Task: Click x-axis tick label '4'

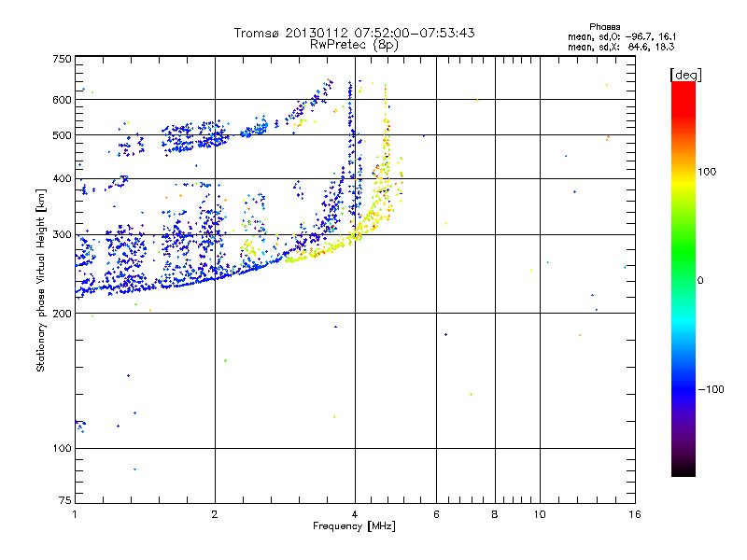Action: [355, 514]
